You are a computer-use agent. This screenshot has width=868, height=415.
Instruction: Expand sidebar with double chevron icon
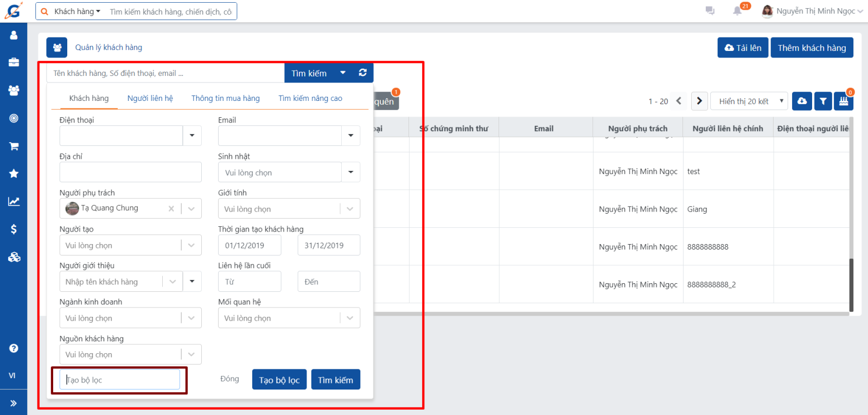pyautogui.click(x=14, y=403)
